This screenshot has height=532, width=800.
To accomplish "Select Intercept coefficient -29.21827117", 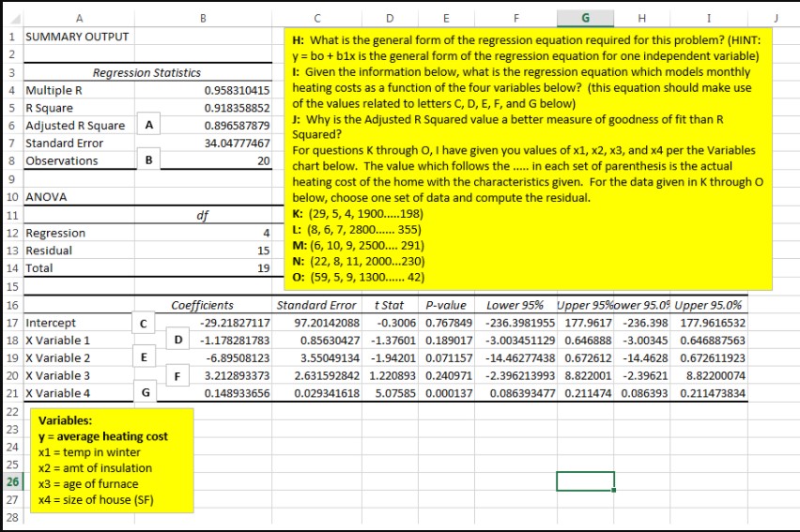I will pyautogui.click(x=235, y=323).
